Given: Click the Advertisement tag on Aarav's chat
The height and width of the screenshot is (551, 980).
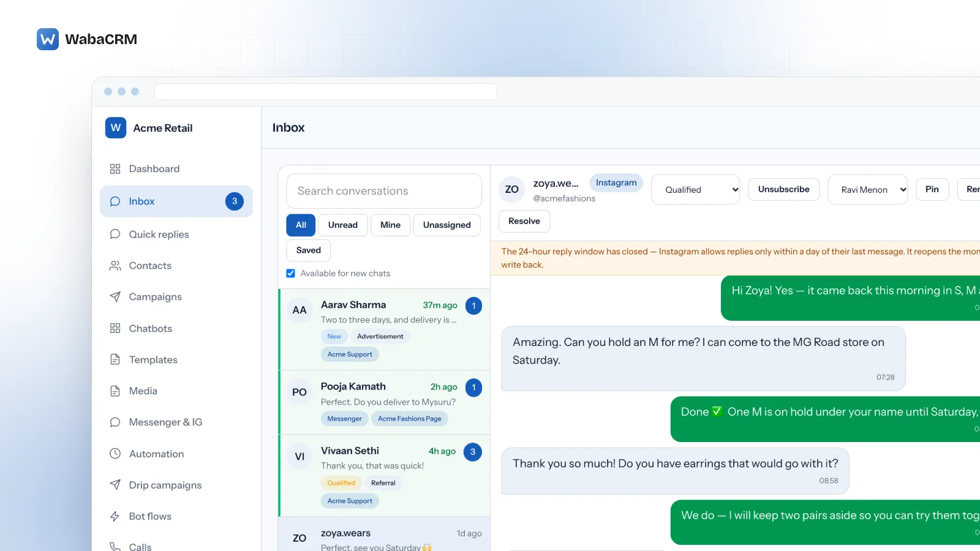Looking at the screenshot, I should pos(380,337).
